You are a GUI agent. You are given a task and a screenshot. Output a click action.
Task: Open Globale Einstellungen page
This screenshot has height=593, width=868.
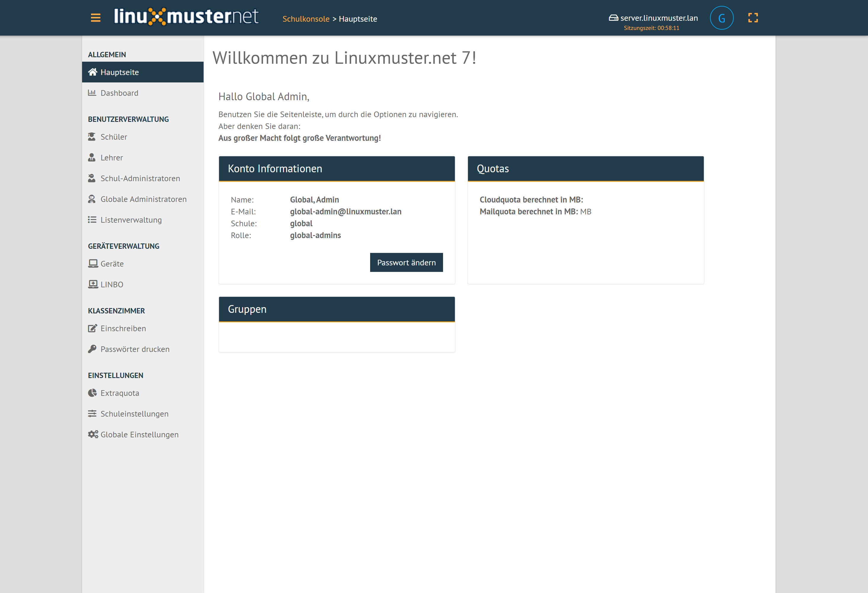[x=143, y=434]
